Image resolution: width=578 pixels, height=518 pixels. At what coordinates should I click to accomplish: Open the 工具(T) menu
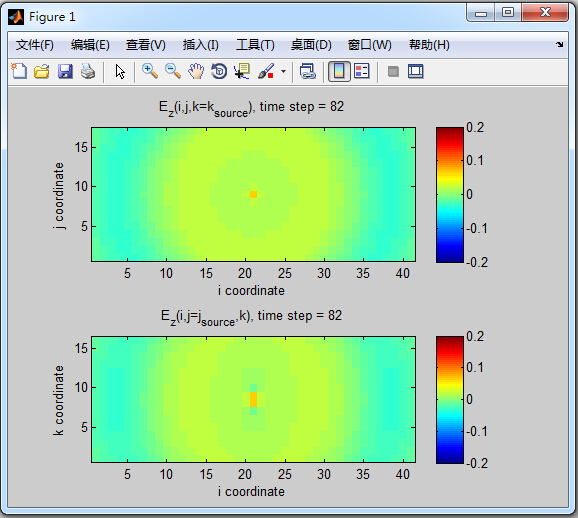255,45
